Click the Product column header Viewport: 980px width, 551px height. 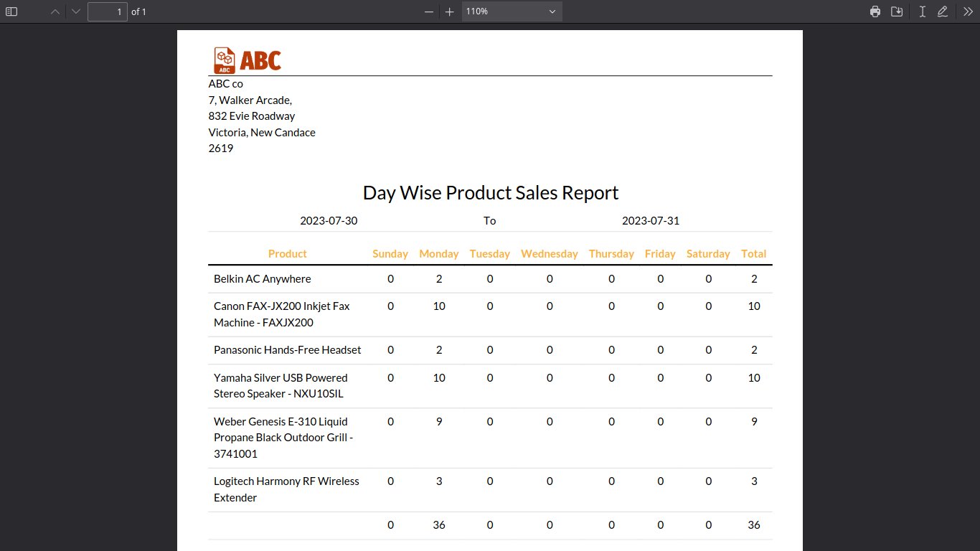click(287, 253)
